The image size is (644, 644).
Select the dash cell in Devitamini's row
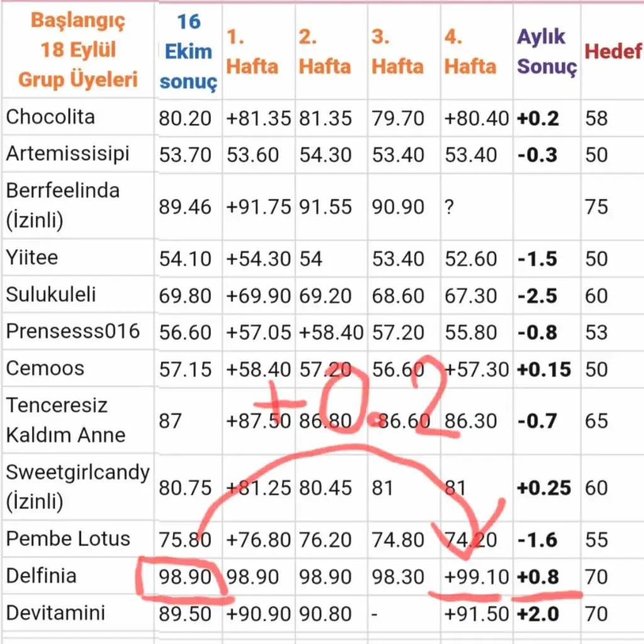375,613
